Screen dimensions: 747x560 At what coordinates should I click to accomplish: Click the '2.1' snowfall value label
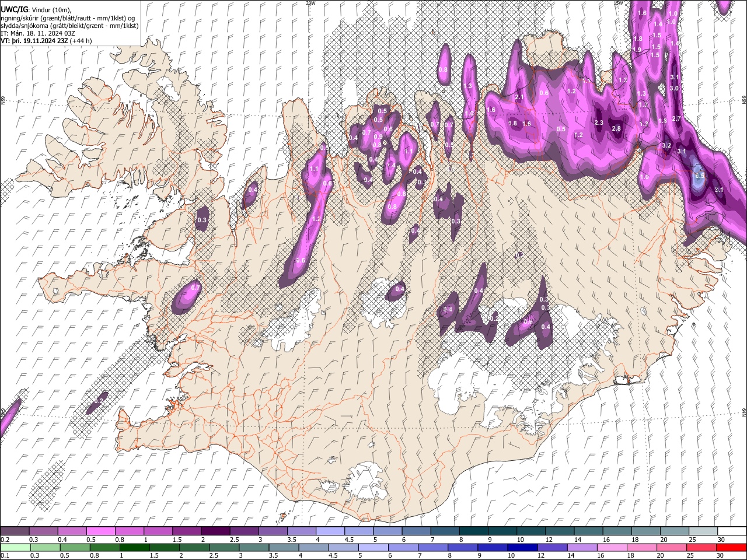[x=519, y=97]
